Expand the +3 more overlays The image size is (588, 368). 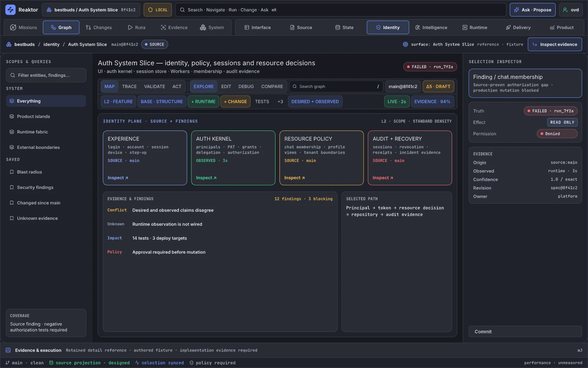280,102
